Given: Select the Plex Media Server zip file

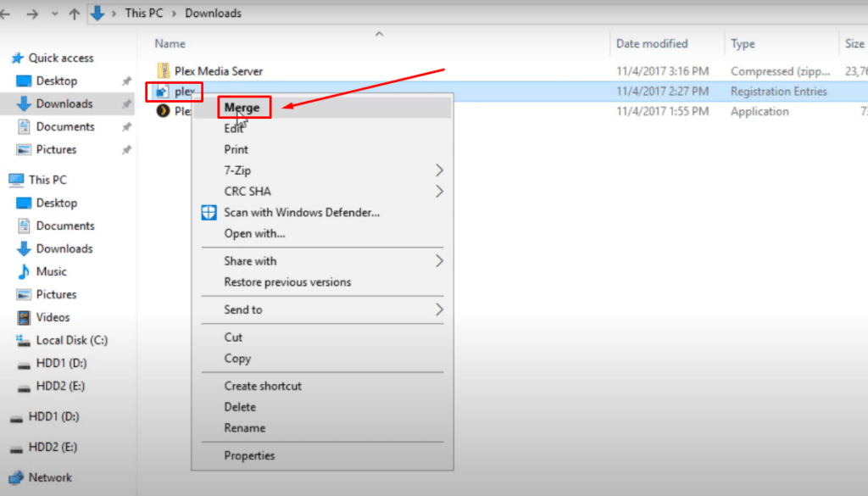Looking at the screenshot, I should tap(219, 71).
